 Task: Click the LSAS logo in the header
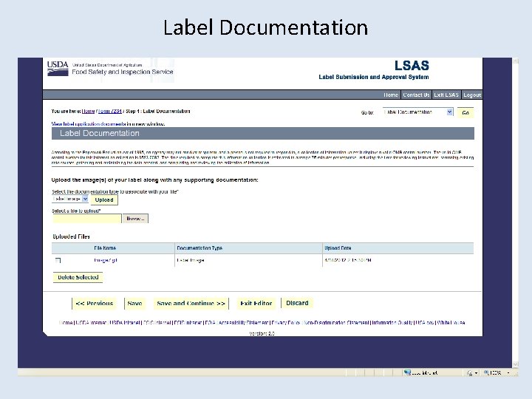click(412, 66)
